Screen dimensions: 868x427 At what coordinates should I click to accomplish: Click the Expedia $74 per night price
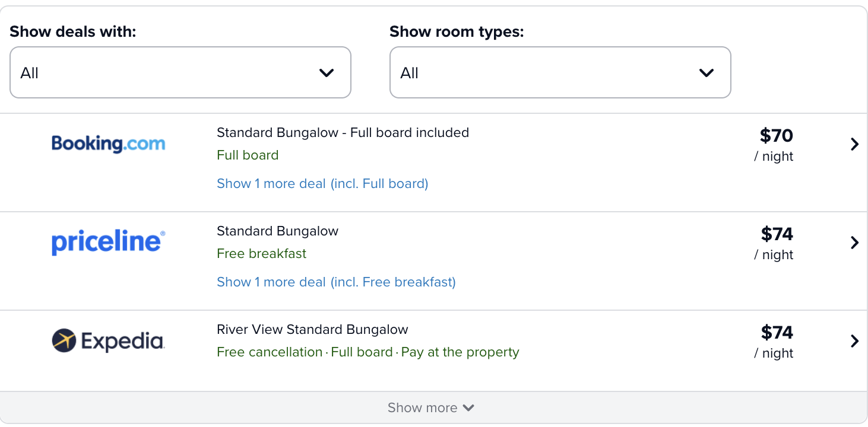pyautogui.click(x=775, y=342)
